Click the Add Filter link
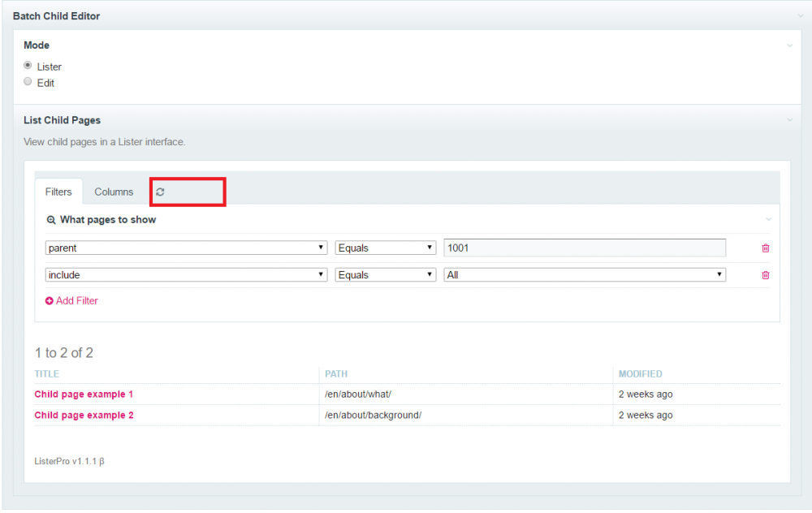This screenshot has height=513, width=812. 76,301
